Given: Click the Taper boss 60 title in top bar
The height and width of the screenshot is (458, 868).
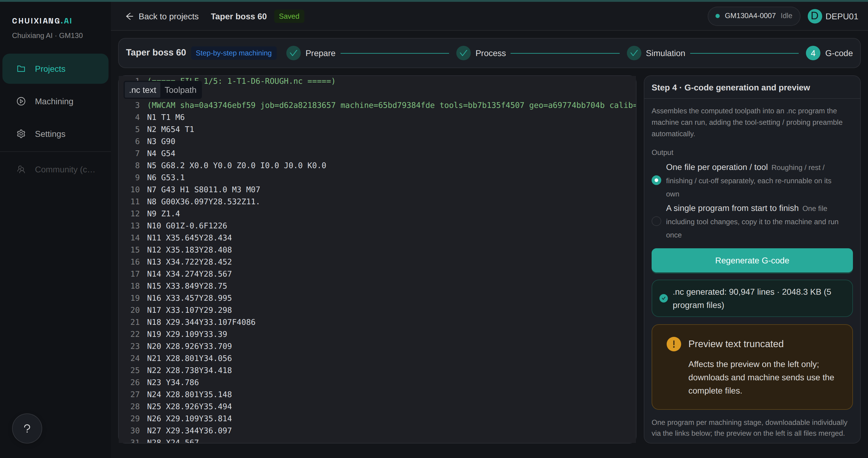Looking at the screenshot, I should pos(239,16).
